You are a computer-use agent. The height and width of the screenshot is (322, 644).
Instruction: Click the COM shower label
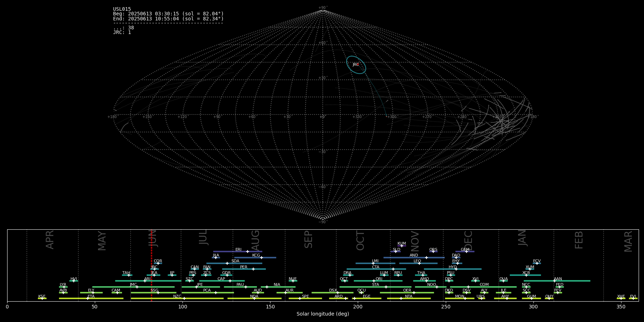(484, 284)
